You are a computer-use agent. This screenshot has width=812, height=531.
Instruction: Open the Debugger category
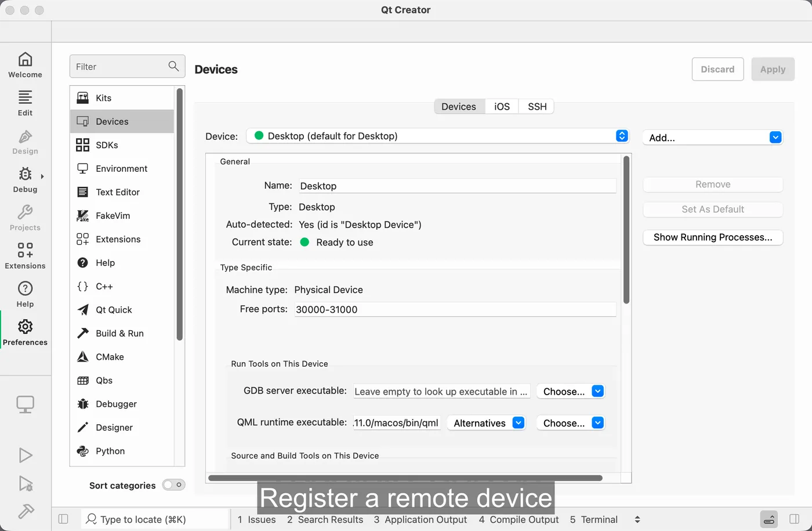(x=122, y=404)
